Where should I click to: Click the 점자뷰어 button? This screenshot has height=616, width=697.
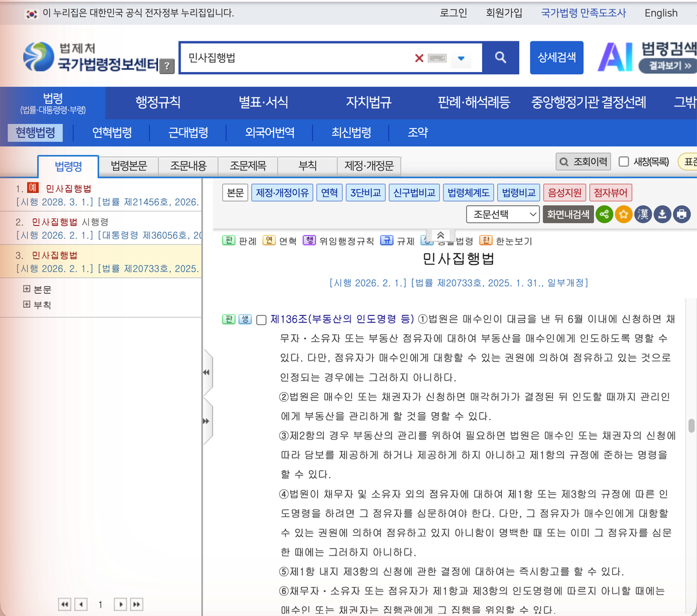[610, 192]
